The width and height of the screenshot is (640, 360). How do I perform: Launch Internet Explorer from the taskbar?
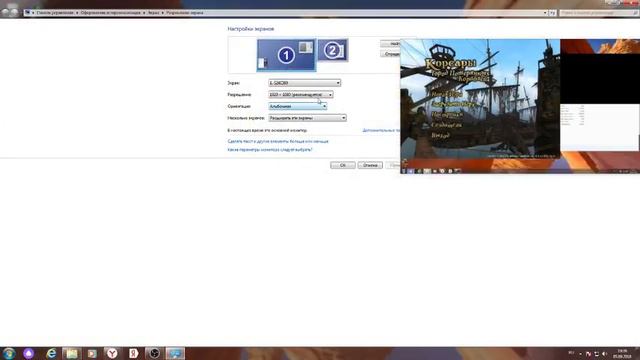(x=51, y=353)
